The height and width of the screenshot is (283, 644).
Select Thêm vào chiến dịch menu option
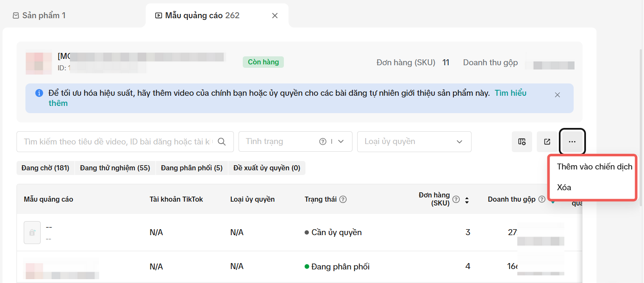tap(594, 166)
